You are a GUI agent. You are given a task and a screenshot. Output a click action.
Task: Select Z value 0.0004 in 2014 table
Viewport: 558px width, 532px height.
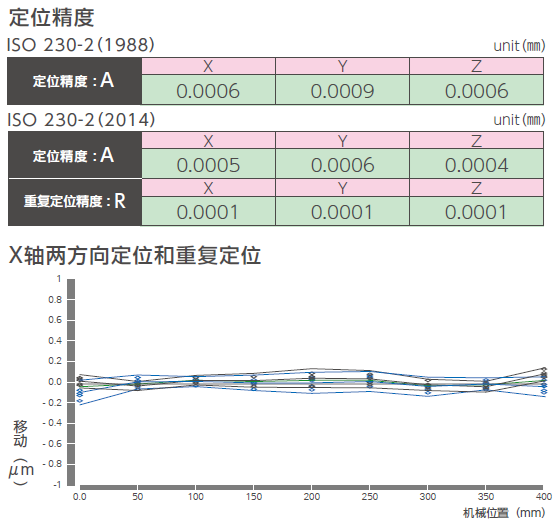(477, 165)
